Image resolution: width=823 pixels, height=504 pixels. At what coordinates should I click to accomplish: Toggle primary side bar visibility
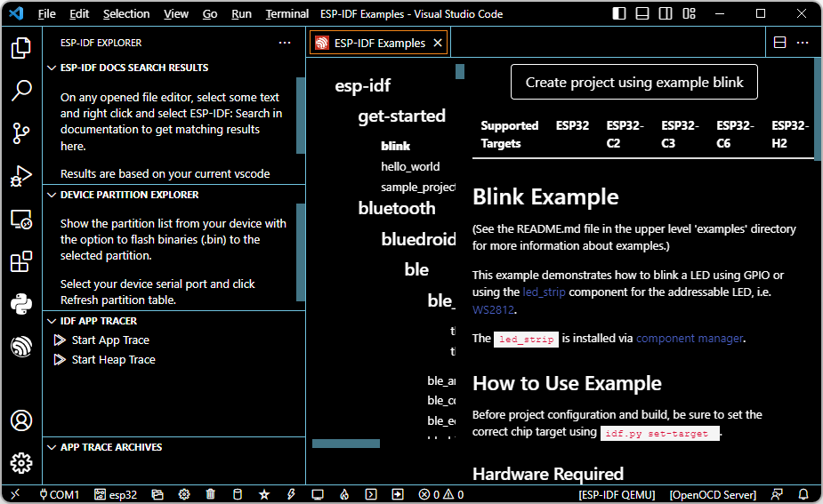[x=619, y=13]
